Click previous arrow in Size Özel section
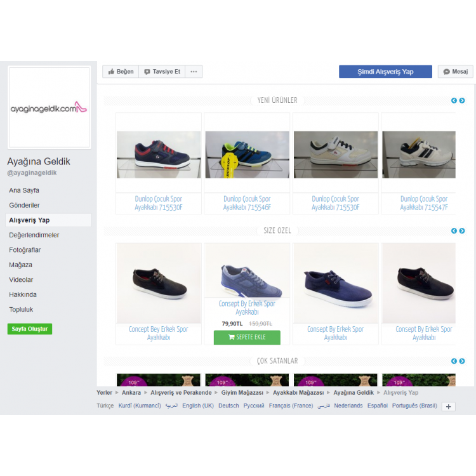This screenshot has height=476, width=476. (454, 231)
